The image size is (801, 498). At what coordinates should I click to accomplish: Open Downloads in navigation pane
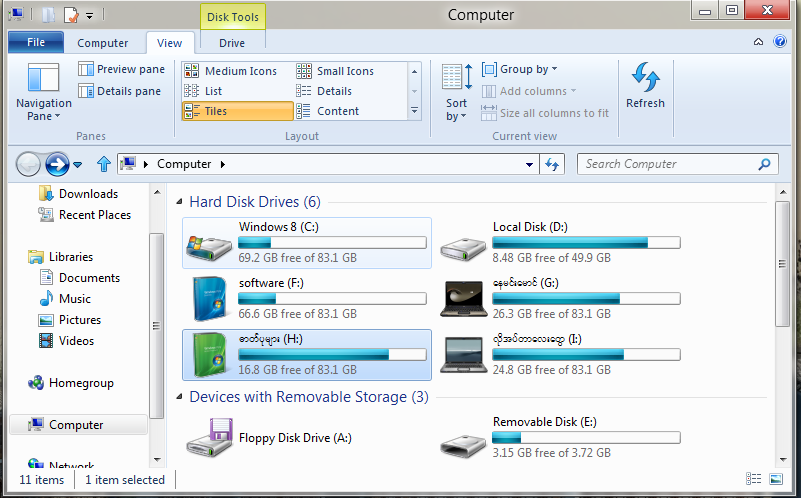click(78, 194)
